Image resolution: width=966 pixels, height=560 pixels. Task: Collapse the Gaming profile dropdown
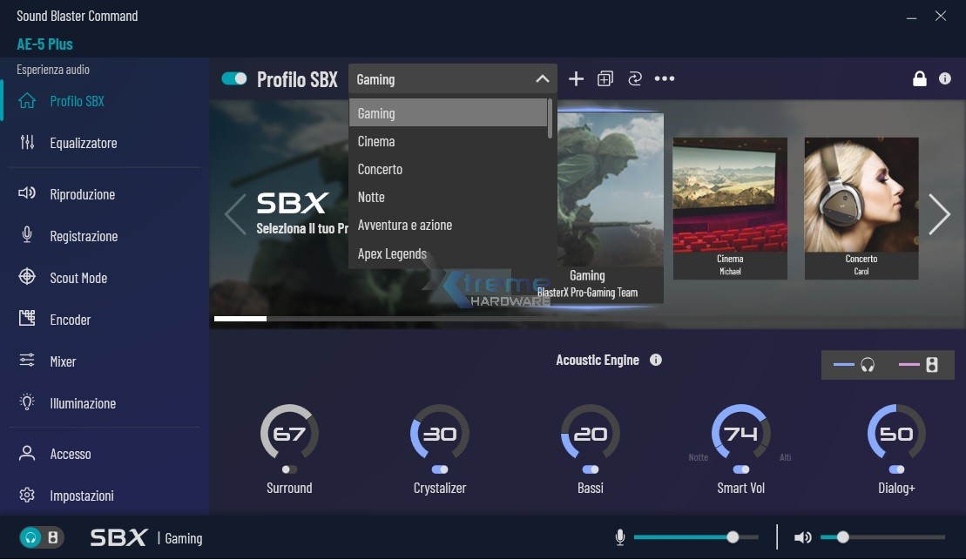pyautogui.click(x=543, y=78)
